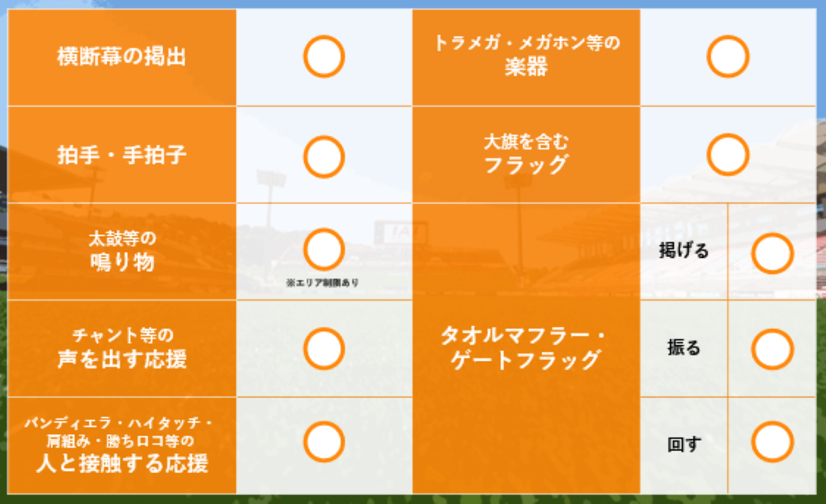Click the 掲げる sub-label text

[x=683, y=251]
